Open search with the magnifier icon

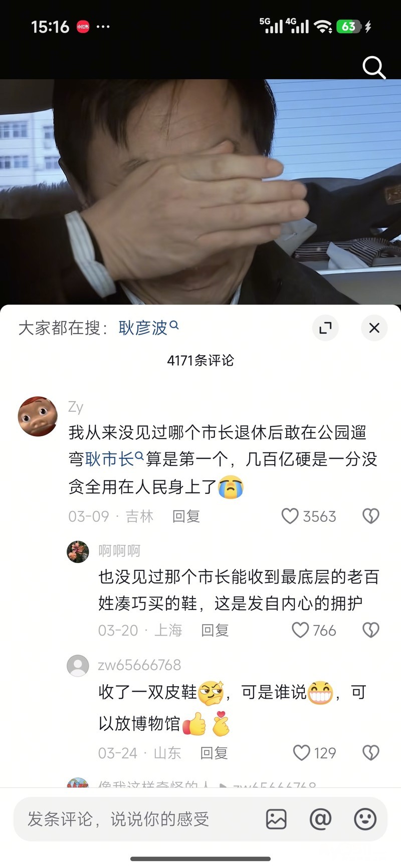click(x=374, y=67)
